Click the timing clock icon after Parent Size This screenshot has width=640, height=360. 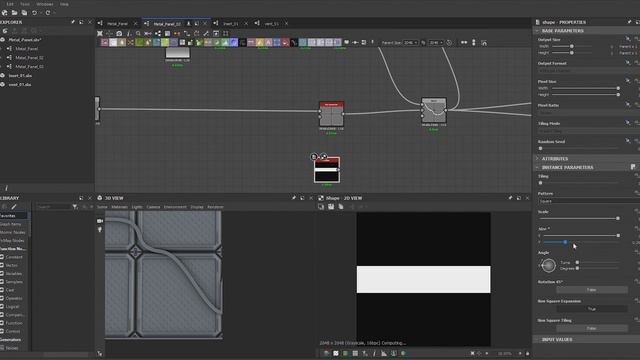449,42
